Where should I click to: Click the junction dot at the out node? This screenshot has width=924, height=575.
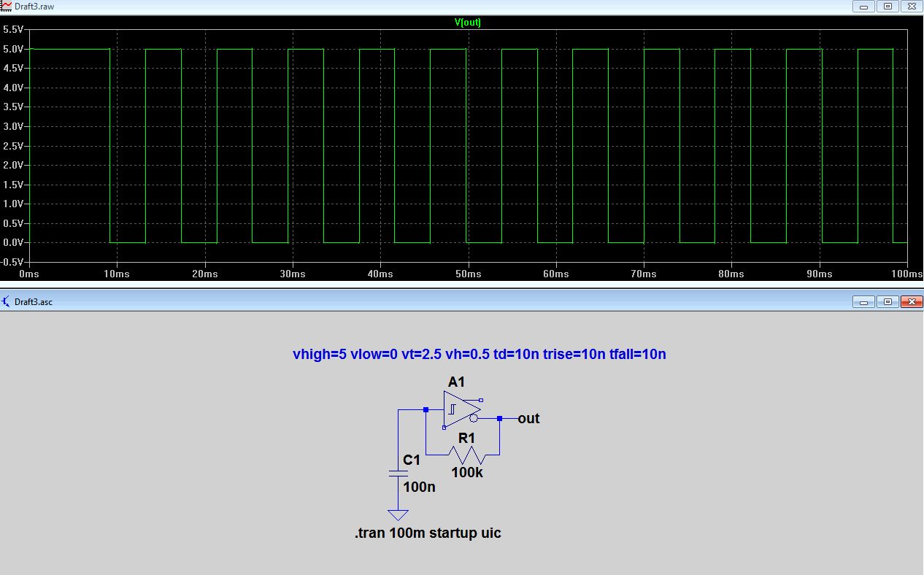click(499, 418)
